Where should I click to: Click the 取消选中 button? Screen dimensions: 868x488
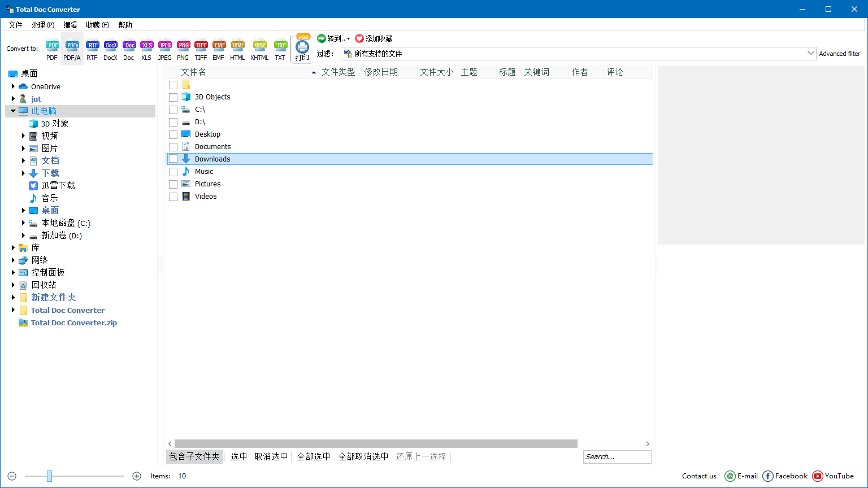coord(271,456)
